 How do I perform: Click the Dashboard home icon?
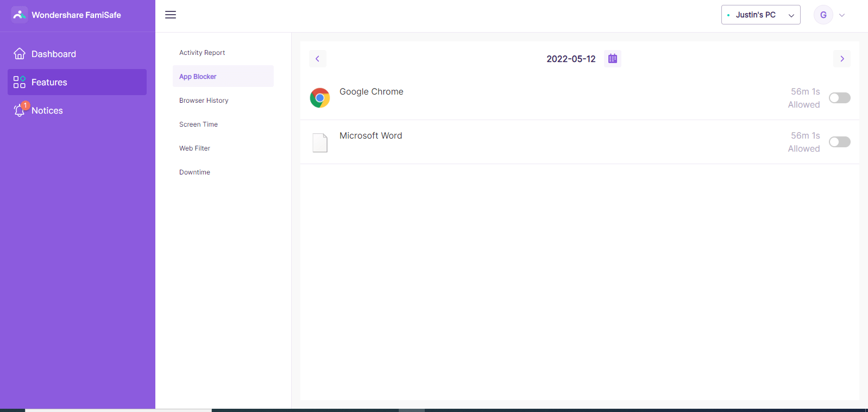click(20, 54)
